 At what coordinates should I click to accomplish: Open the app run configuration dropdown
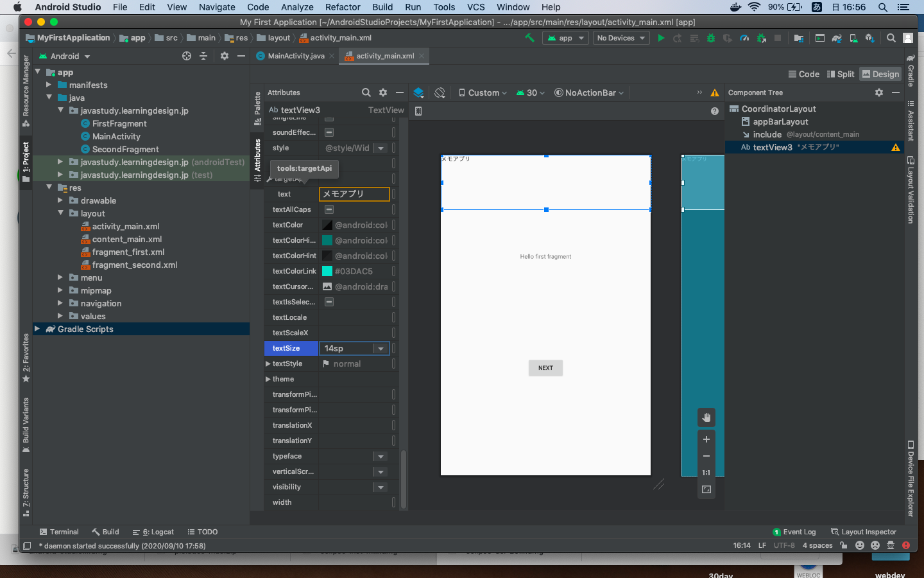[565, 38]
